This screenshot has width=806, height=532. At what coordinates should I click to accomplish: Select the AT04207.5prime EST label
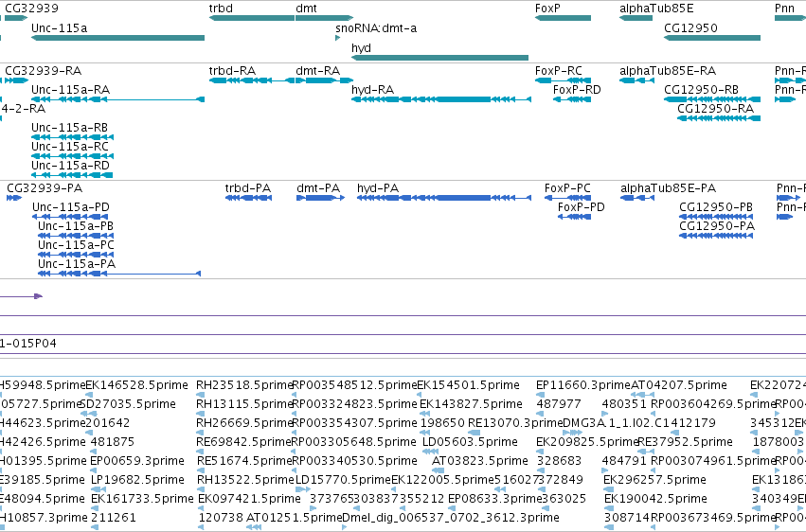coord(678,385)
